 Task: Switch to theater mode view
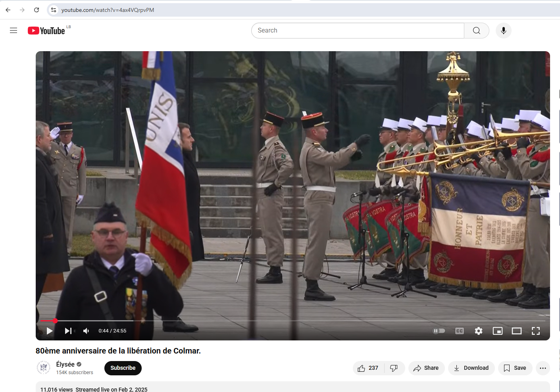[516, 331]
